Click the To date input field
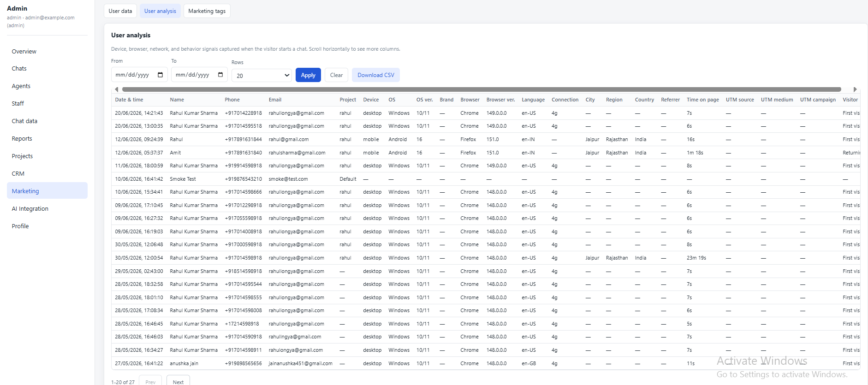The width and height of the screenshot is (868, 385). point(199,75)
